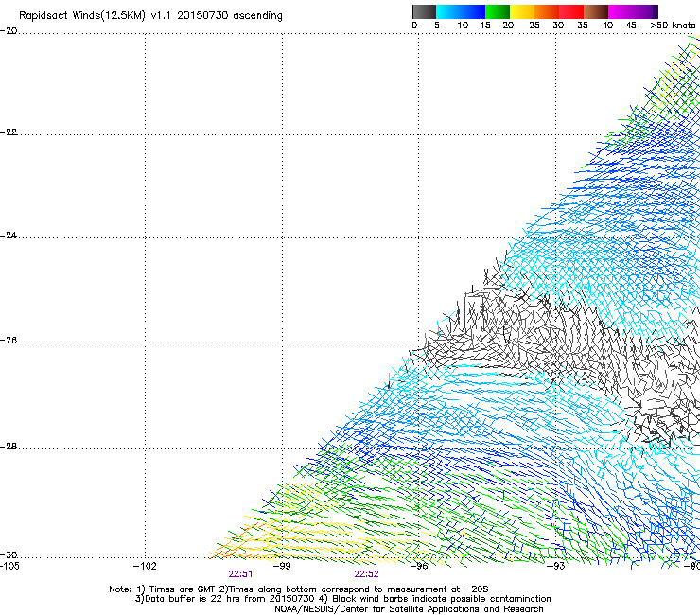
Task: Click the -24 latitude axis label
Action: pos(9,236)
